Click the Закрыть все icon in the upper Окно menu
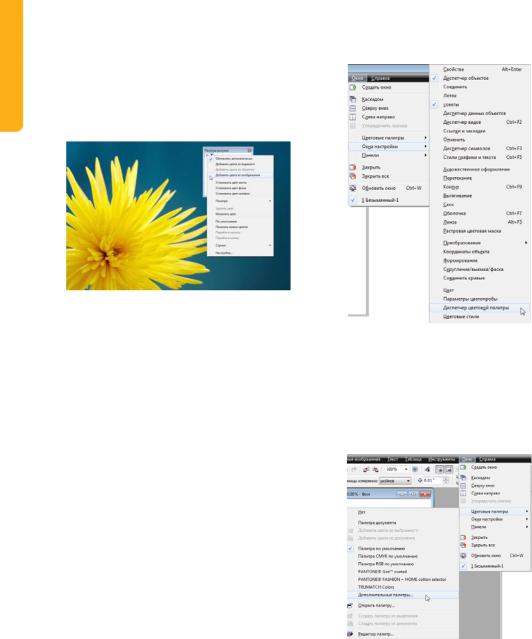Viewport: 532px width, 639px height. pyautogui.click(x=353, y=176)
